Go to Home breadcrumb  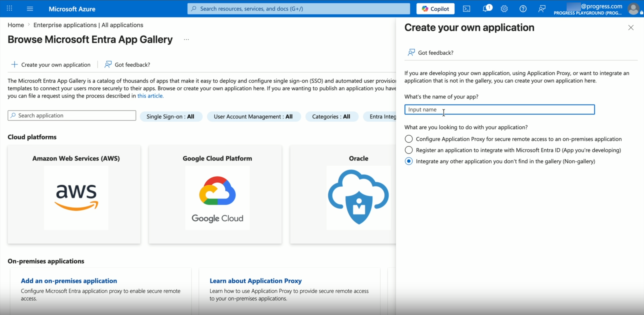16,25
